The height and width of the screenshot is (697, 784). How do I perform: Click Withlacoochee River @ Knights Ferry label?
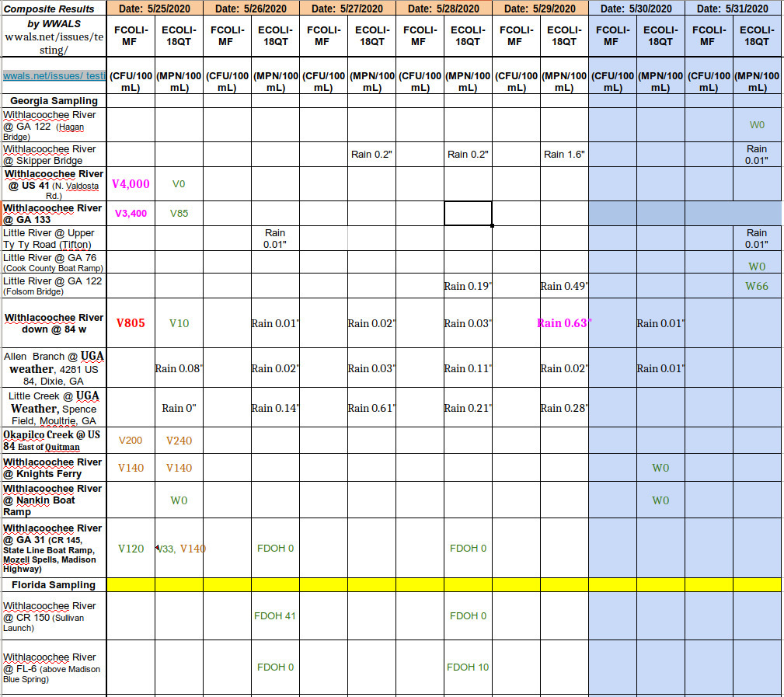pos(53,468)
